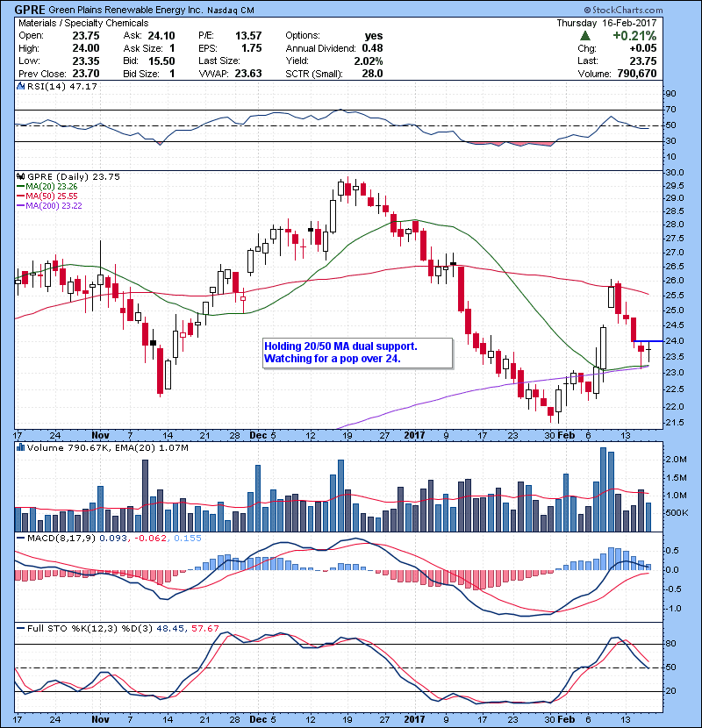Click the volume bars icon beside Volume label
Image resolution: width=702 pixels, height=728 pixels.
click(x=20, y=447)
